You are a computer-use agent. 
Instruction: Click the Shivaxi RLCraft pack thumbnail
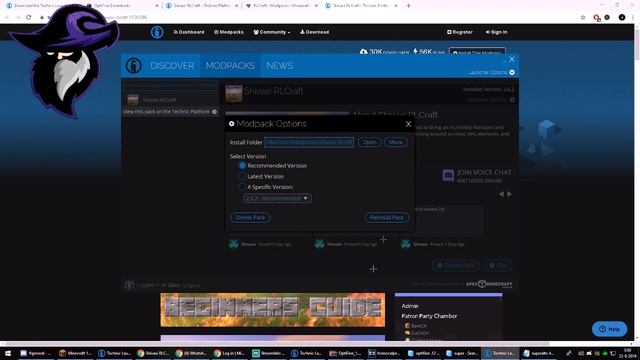point(234,94)
